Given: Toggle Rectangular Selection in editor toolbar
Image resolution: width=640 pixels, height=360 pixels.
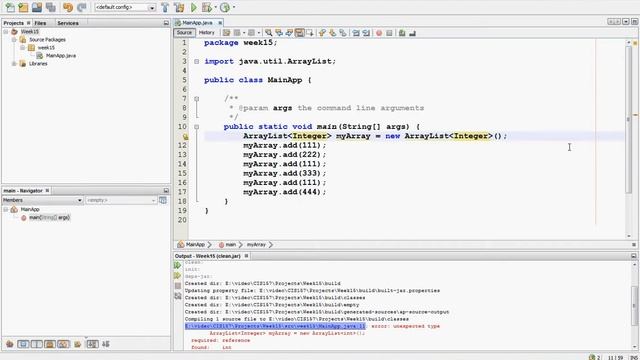Looking at the screenshot, I should (310, 33).
